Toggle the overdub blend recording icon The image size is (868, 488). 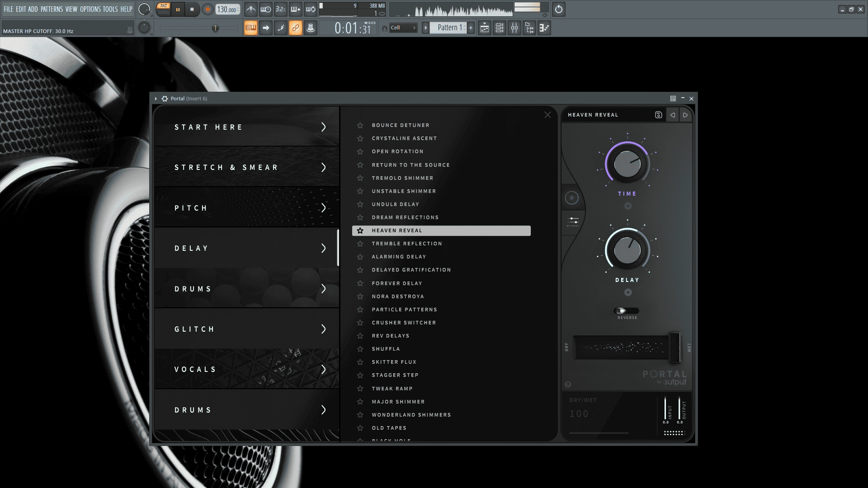point(296,9)
